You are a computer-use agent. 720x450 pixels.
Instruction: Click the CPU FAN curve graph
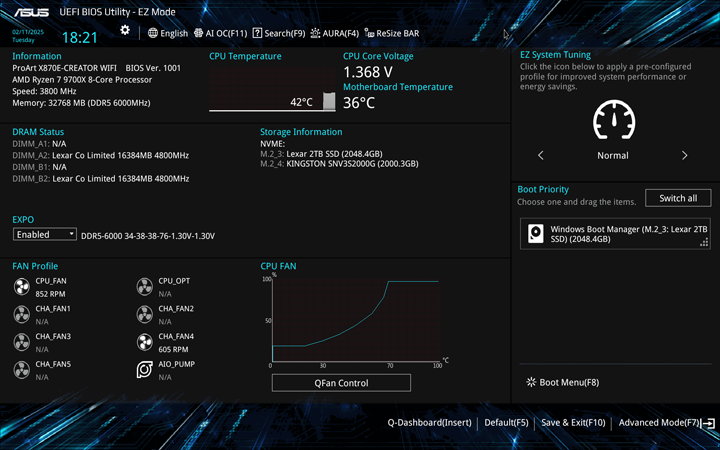pos(355,320)
